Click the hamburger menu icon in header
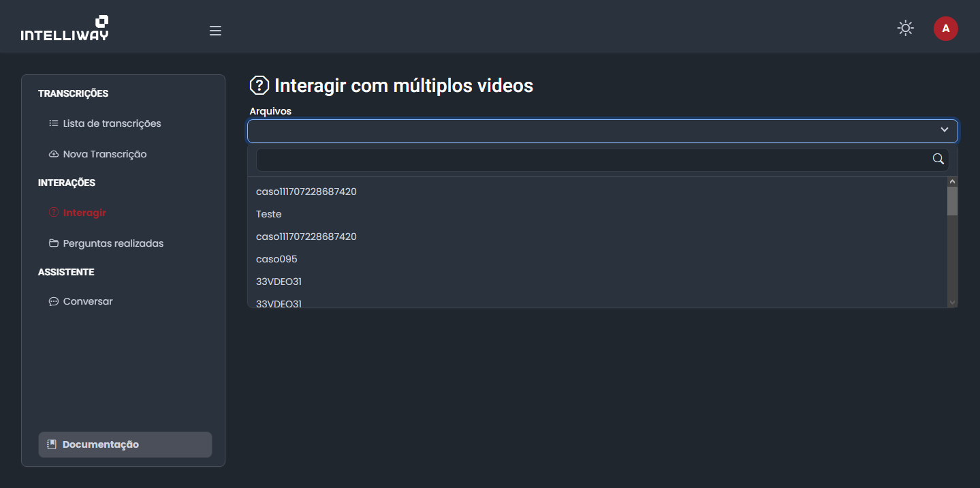Viewport: 980px width, 488px height. tap(215, 31)
